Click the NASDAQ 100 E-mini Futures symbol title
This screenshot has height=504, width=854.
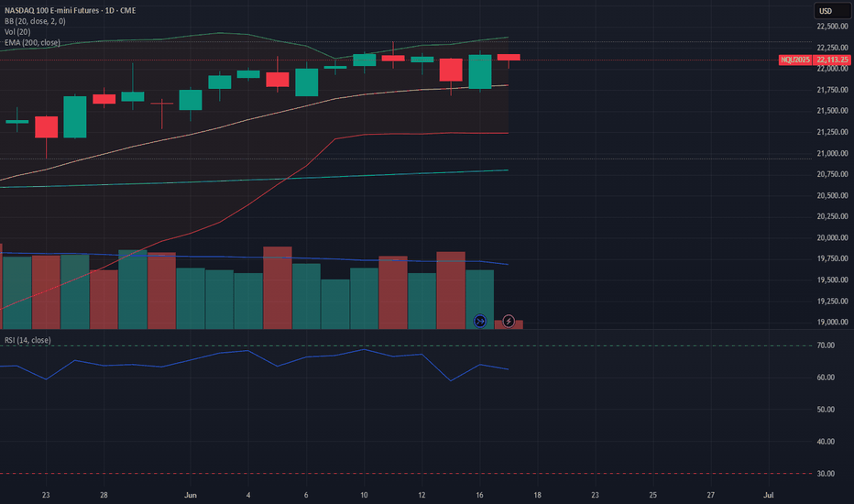[71, 10]
